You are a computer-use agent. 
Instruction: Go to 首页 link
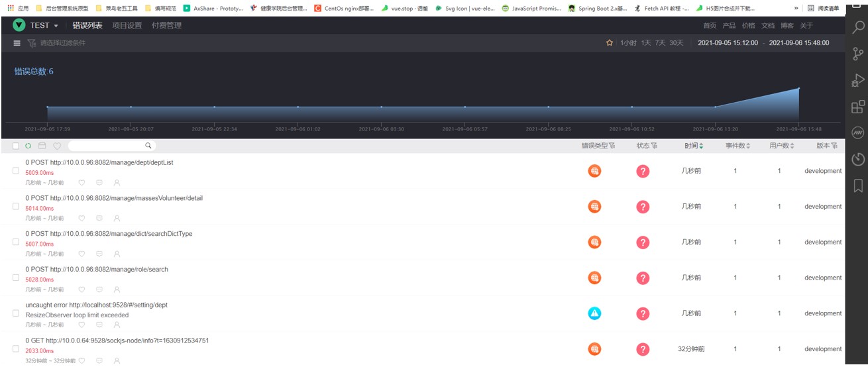coord(710,26)
